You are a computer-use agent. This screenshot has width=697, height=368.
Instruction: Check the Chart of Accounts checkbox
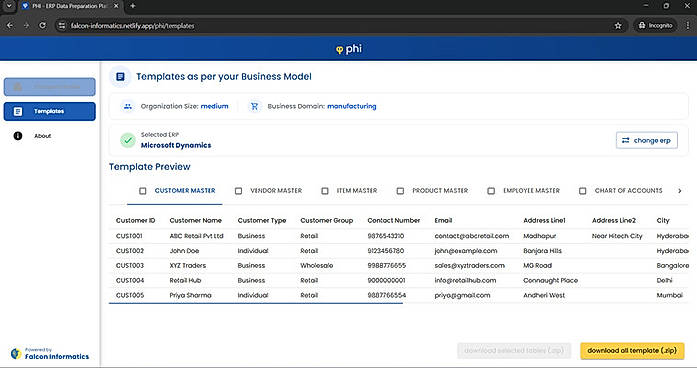582,191
